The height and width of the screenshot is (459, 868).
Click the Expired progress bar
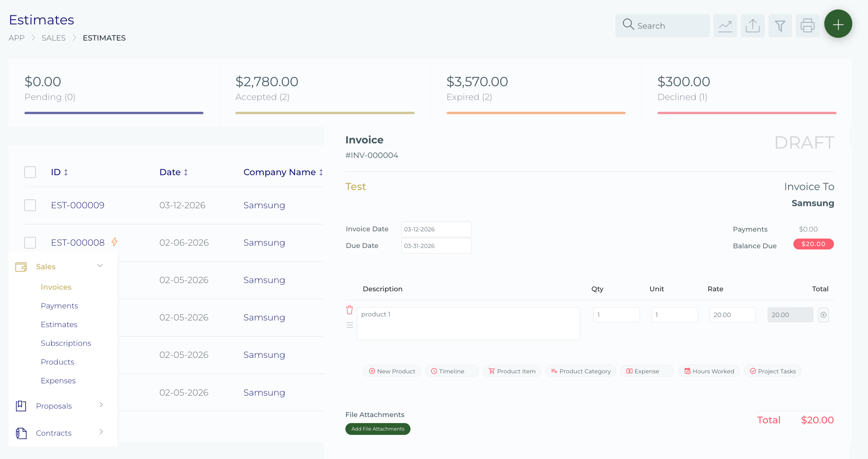click(x=536, y=113)
